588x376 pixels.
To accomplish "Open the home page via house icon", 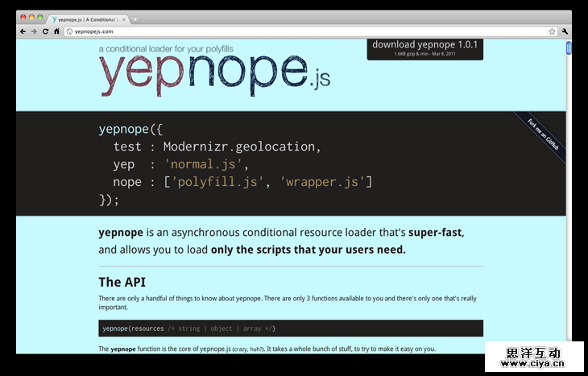I will coord(56,31).
